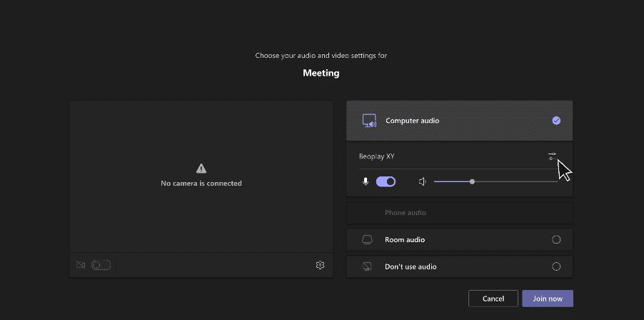Select the Room audio radio button
The height and width of the screenshot is (320, 644).
(x=556, y=239)
